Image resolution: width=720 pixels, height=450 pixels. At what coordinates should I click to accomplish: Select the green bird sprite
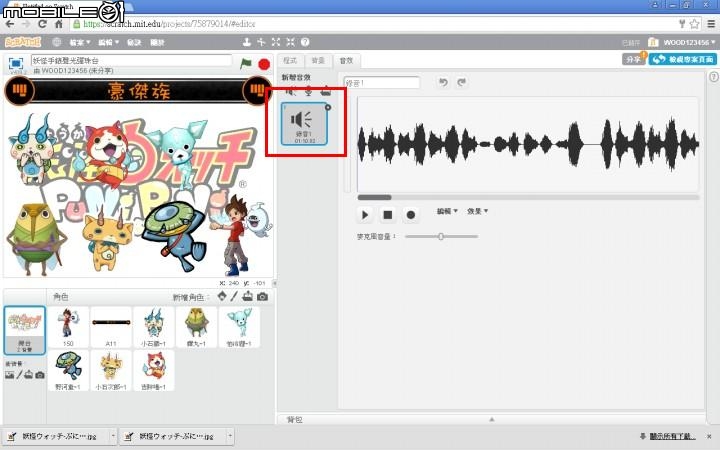(x=197, y=327)
